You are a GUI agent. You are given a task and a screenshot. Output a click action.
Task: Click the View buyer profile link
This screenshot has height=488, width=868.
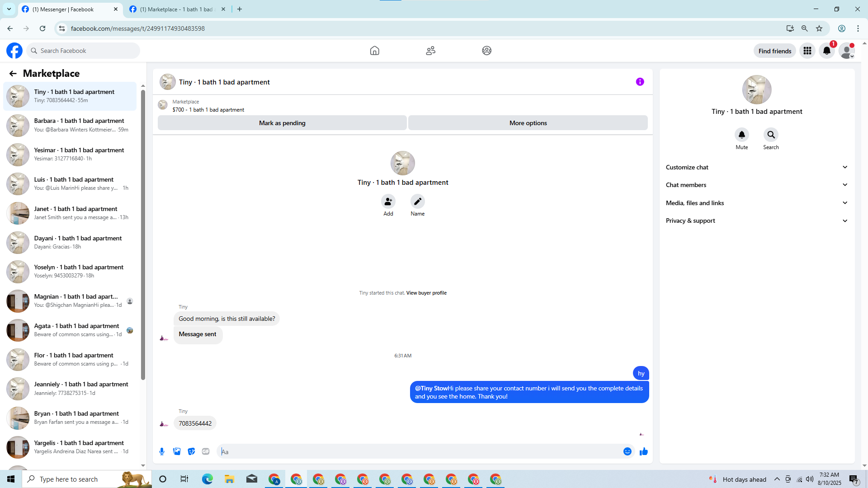tap(426, 293)
